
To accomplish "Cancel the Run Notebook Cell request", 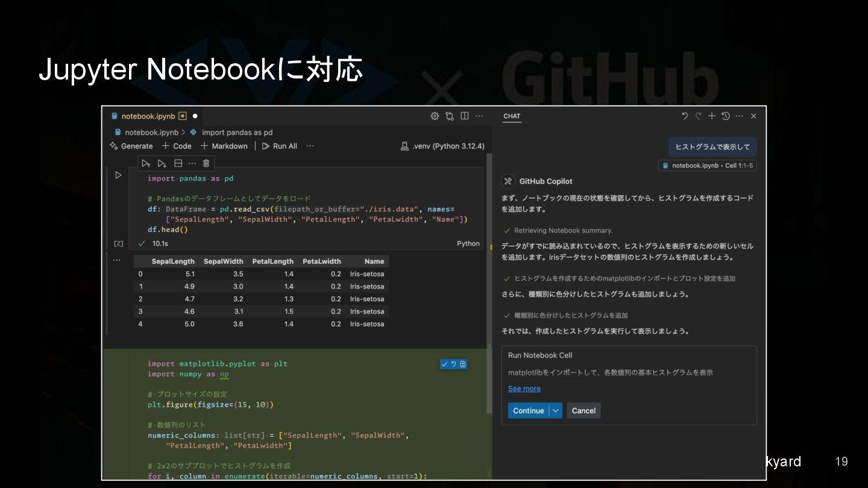I will click(x=583, y=410).
